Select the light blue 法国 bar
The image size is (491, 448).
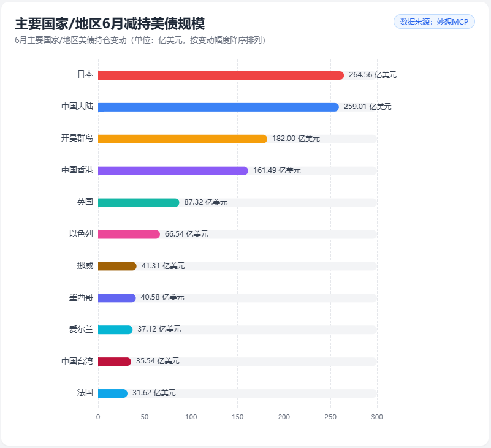click(113, 393)
